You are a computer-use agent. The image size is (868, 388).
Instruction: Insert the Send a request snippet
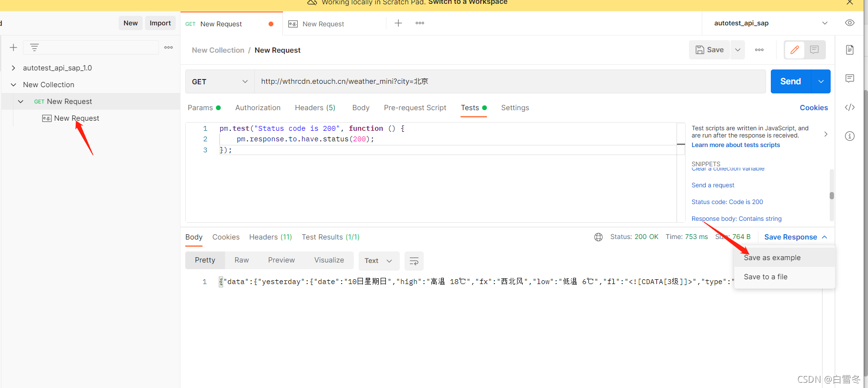click(x=713, y=185)
